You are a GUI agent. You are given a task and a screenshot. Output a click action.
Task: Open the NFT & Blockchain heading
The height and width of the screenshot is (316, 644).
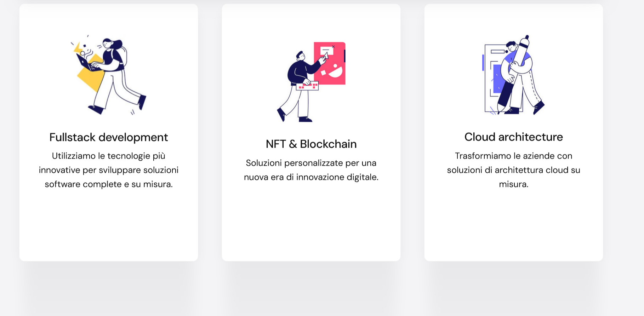click(x=311, y=144)
